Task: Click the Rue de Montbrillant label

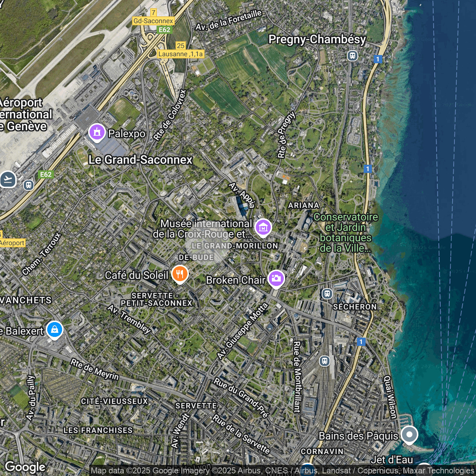Action: (297, 377)
